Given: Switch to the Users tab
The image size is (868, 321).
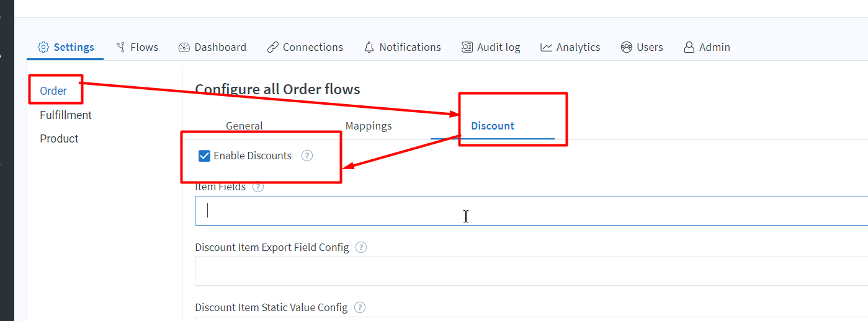Looking at the screenshot, I should tap(642, 47).
